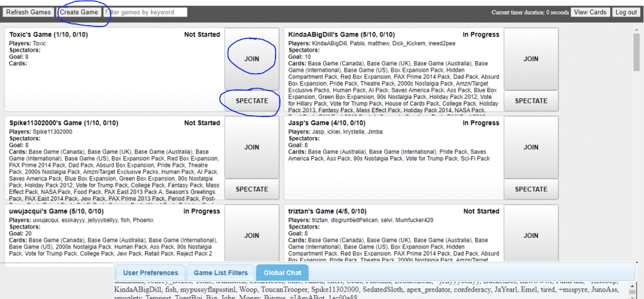Join triztan's Game

(x=531, y=235)
